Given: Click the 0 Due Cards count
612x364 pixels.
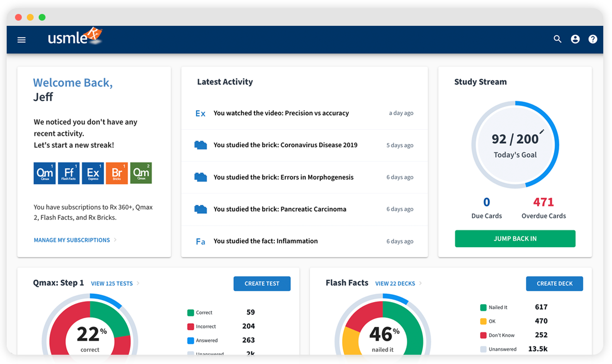Looking at the screenshot, I should pos(486,202).
